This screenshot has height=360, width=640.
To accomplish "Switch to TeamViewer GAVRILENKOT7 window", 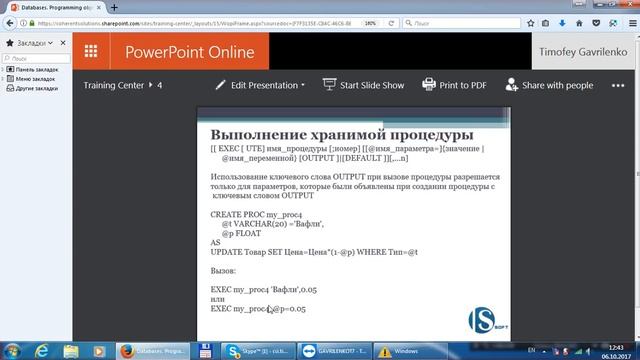I will tap(335, 351).
